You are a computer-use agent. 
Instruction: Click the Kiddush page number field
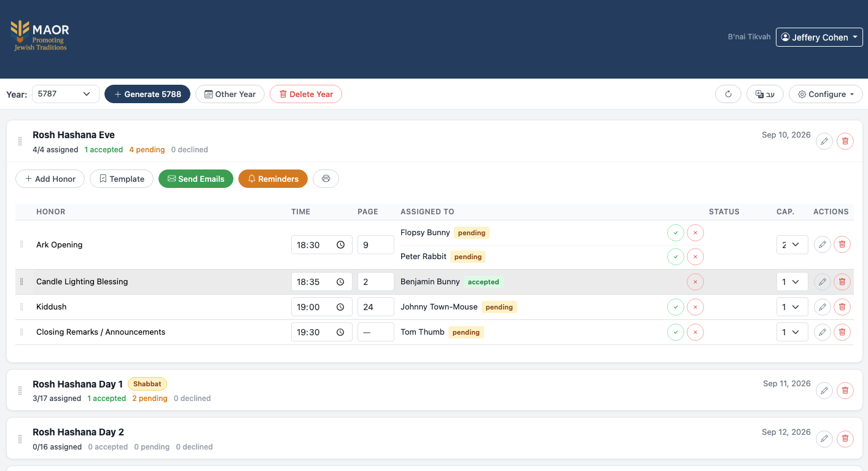point(375,307)
